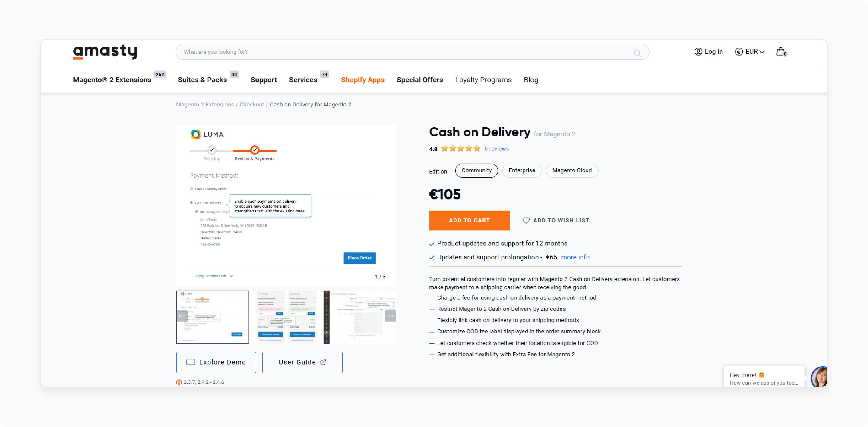Click the more info link
Screen dimensions: 868x427
coord(575,257)
